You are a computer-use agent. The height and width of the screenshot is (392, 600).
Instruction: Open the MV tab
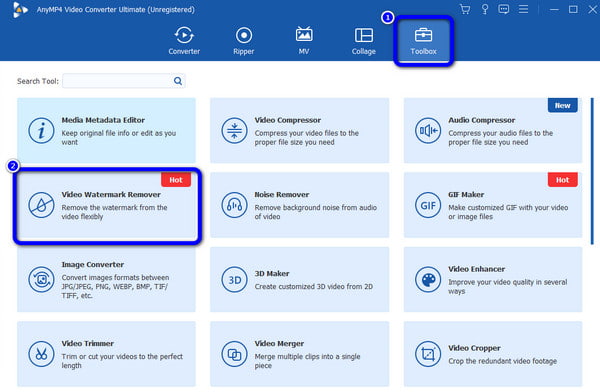click(x=304, y=41)
